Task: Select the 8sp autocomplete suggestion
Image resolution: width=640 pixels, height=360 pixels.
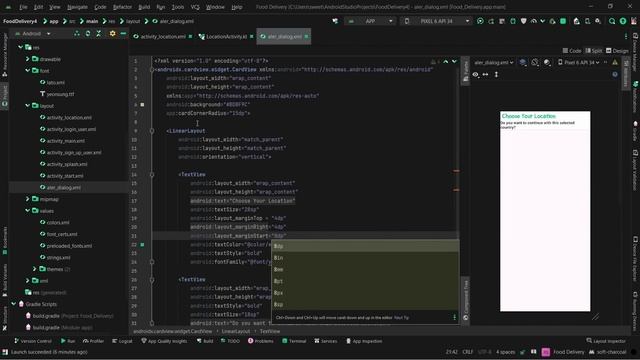Action: coord(365,304)
